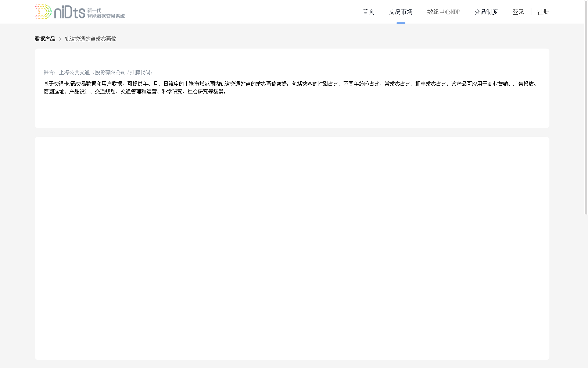
Task: Go to the 交易市场 tab
Action: pyautogui.click(x=401, y=12)
